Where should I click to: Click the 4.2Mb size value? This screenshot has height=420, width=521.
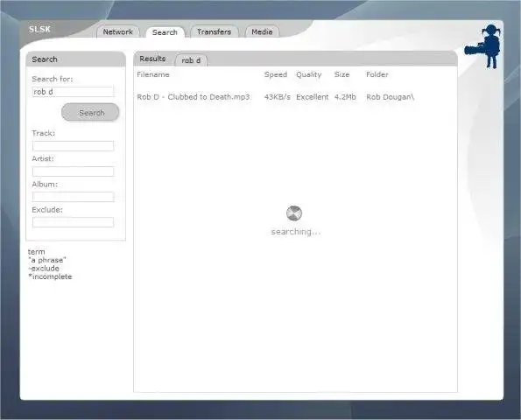point(345,97)
